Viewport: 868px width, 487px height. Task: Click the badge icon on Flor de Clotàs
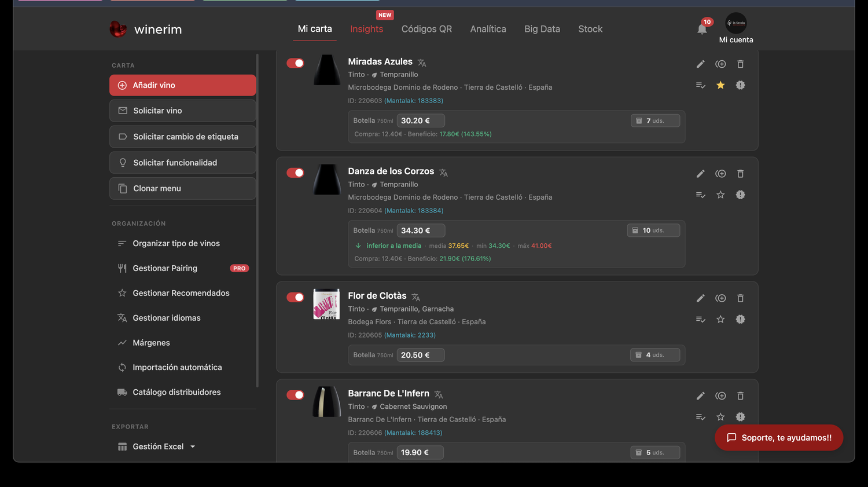pos(740,319)
